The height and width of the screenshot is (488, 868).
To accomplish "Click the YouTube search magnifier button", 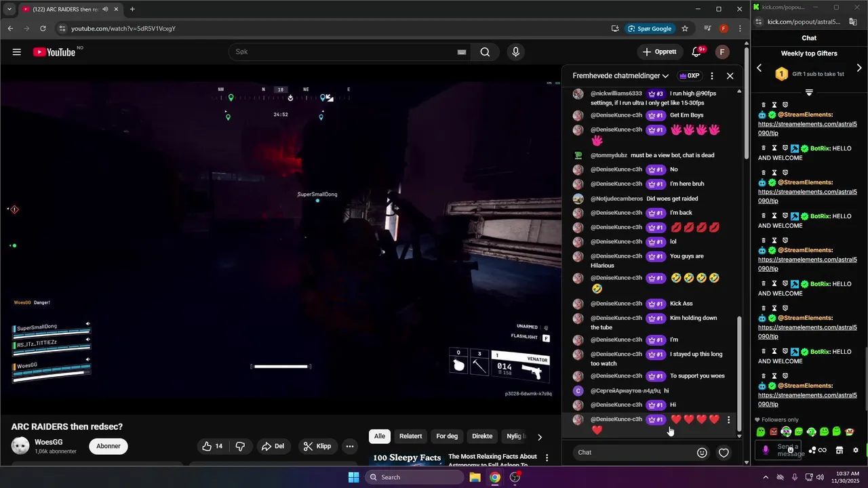I will 485,52.
